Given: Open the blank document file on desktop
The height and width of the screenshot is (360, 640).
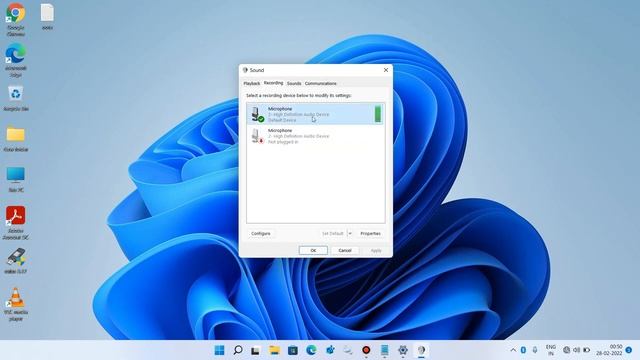Looking at the screenshot, I should (x=47, y=17).
